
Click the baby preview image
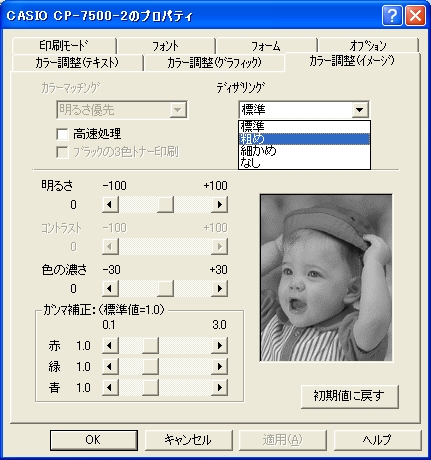pos(326,278)
